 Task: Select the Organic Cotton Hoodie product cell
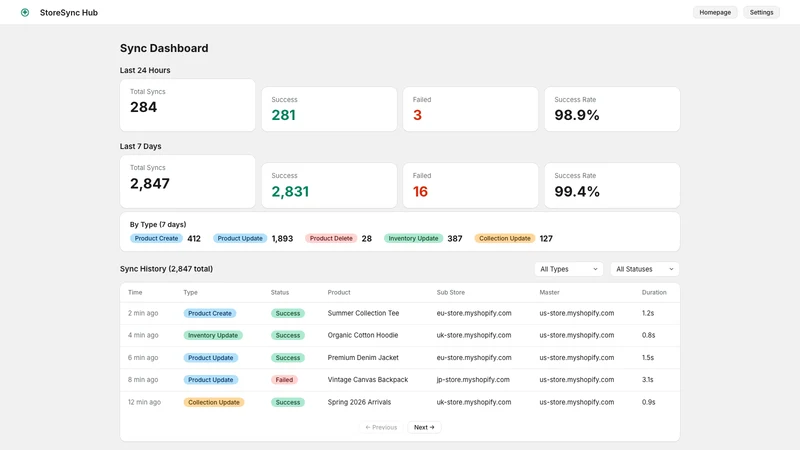pos(363,335)
